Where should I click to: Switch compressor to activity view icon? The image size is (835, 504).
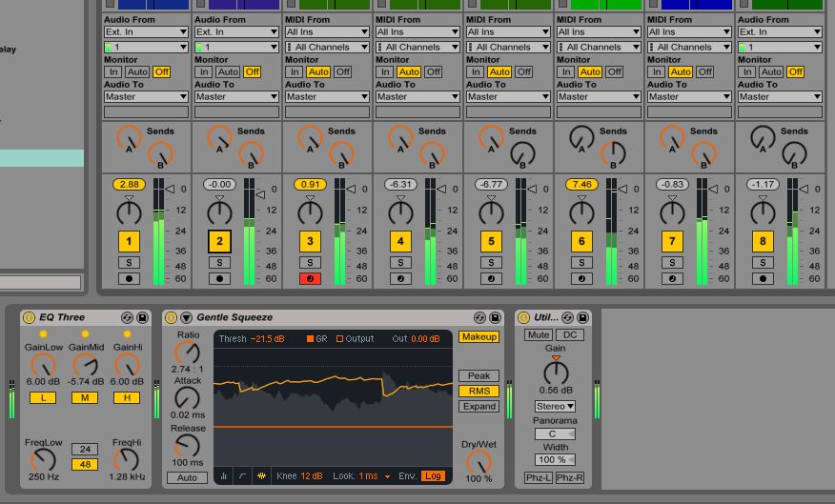261,475
